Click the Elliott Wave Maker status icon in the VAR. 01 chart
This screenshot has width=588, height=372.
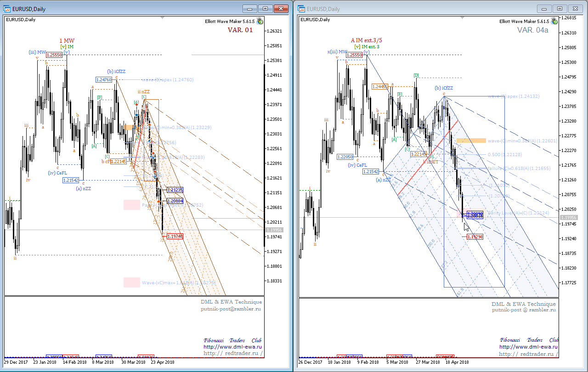pyautogui.click(x=260, y=21)
